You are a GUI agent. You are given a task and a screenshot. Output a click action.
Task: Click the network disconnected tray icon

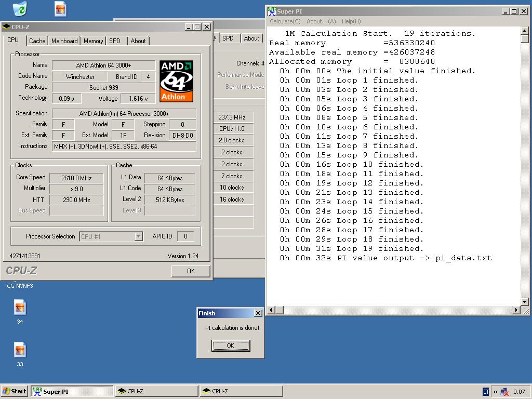point(504,392)
